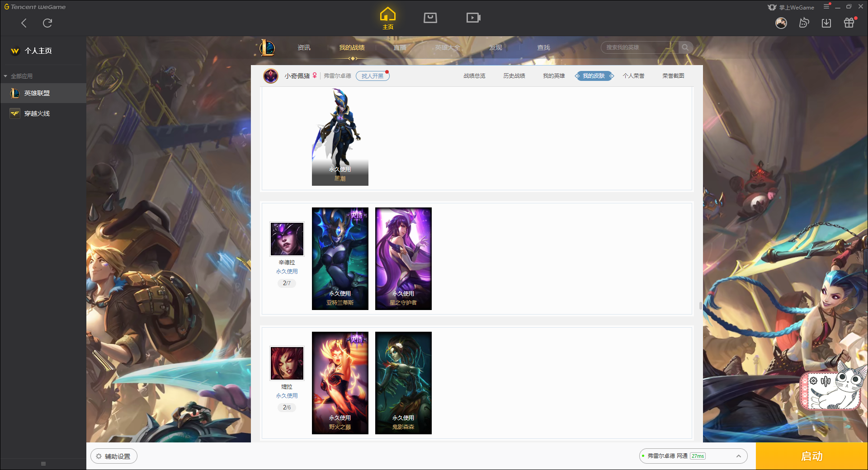
Task: Click the IME gear icon on cat widget
Action: pyautogui.click(x=813, y=381)
